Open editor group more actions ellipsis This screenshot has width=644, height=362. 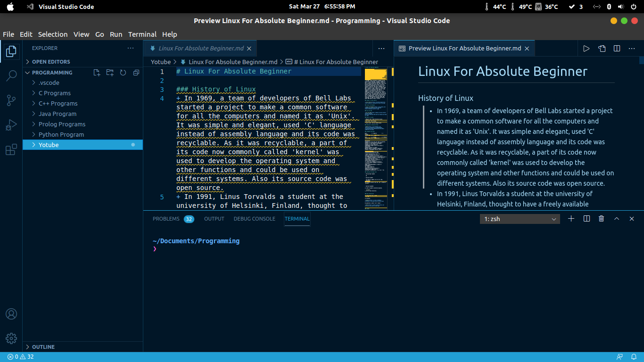pos(382,48)
